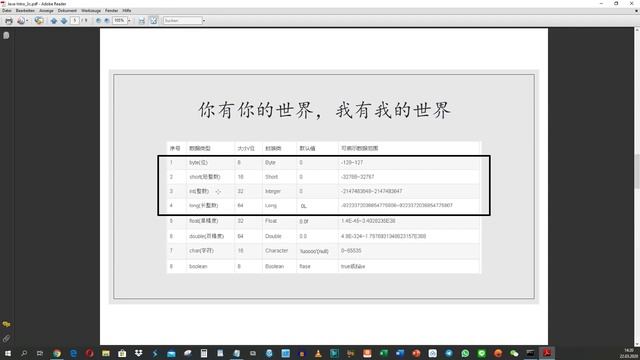Open PowerPoint from the taskbar
This screenshot has height=360, width=640.
[x=416, y=353]
